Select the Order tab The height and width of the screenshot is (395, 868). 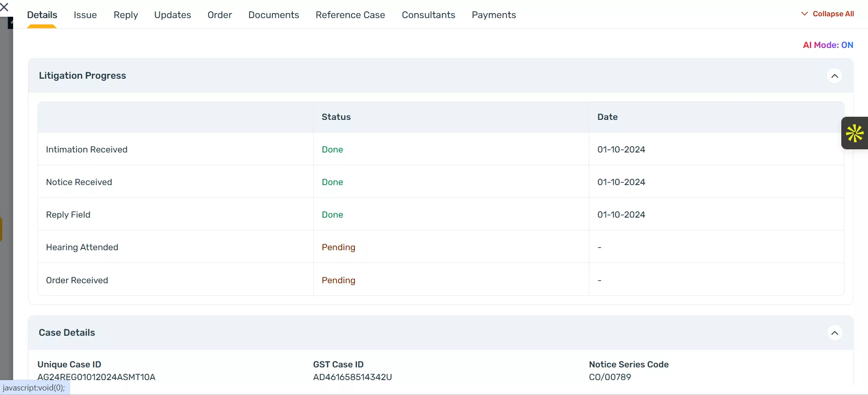click(219, 15)
